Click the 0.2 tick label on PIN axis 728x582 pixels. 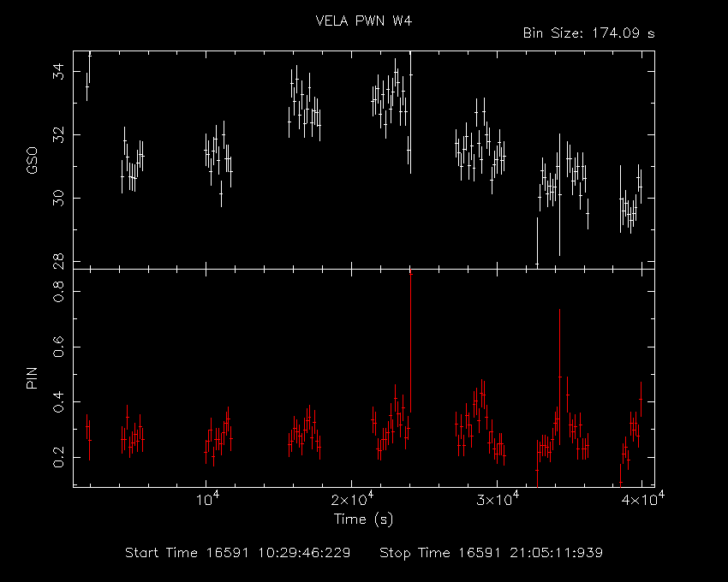[58, 457]
